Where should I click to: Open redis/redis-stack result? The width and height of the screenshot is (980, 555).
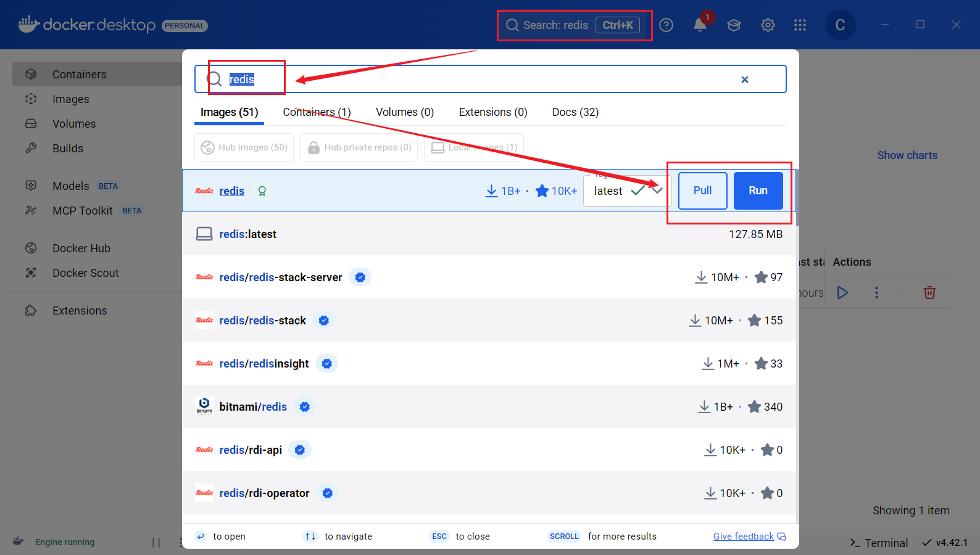coord(489,321)
